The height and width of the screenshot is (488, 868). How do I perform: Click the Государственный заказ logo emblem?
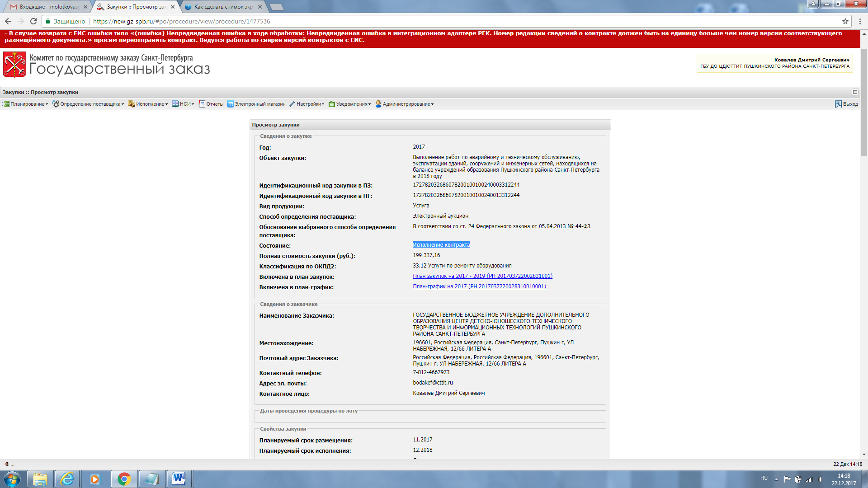click(14, 65)
